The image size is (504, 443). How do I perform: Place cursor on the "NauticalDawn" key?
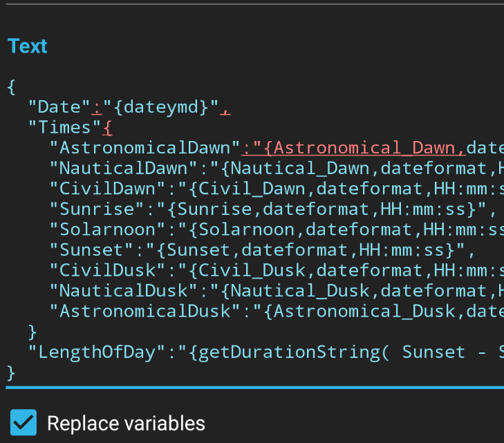[129, 168]
